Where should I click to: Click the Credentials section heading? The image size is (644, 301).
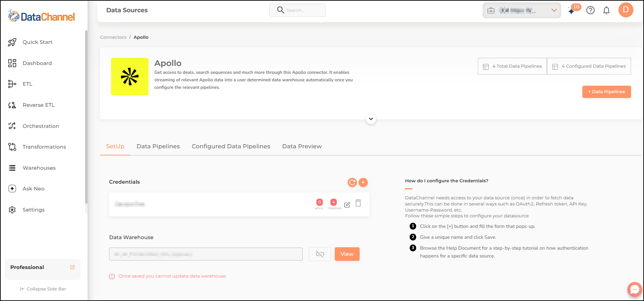[124, 182]
